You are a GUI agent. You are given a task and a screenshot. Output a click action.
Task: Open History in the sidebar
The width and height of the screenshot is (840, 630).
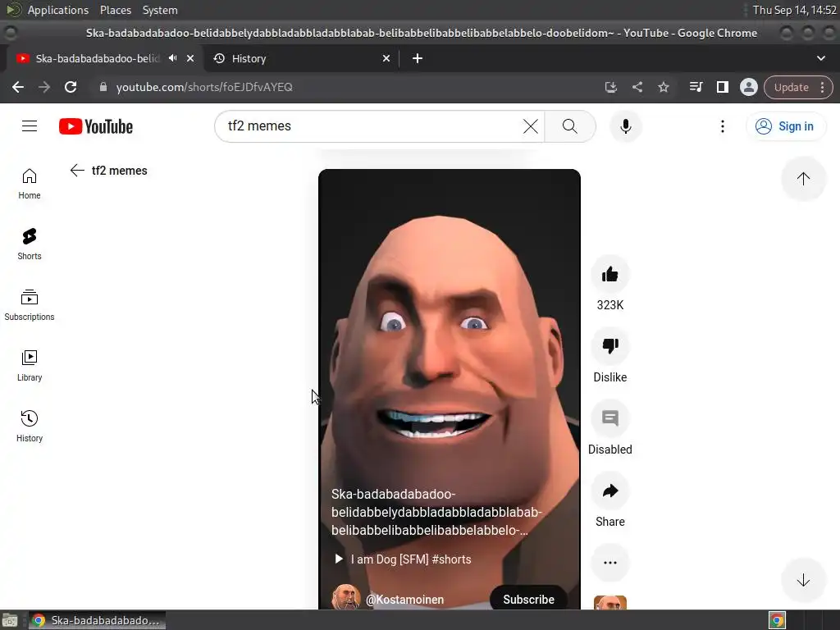(x=30, y=426)
